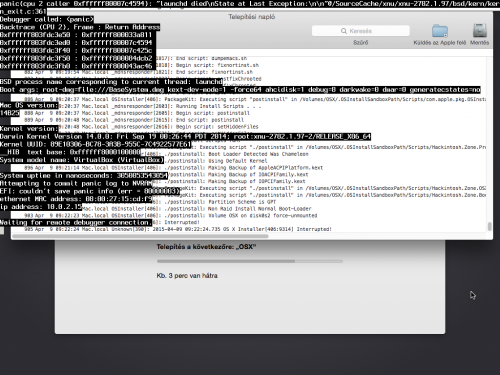Click panic line "Kernel UUID"
The height and width of the screenshot is (375, 500).
click(96, 144)
